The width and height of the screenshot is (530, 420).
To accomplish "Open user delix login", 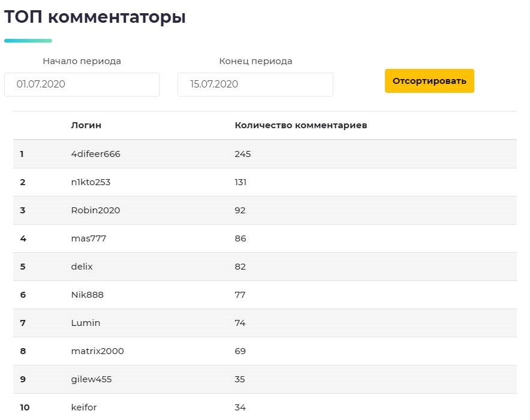I will click(x=82, y=267).
